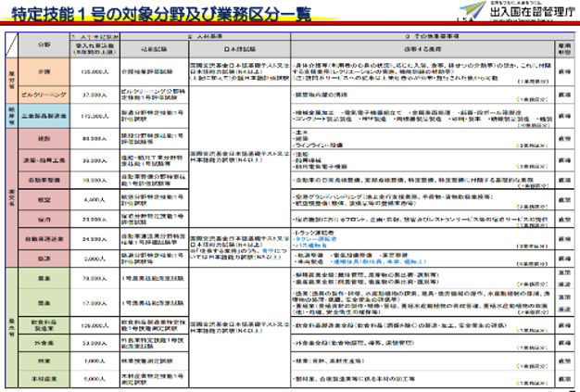Select the title 特定技能1号の対象分野及び業務区分一覧

[x=161, y=14]
